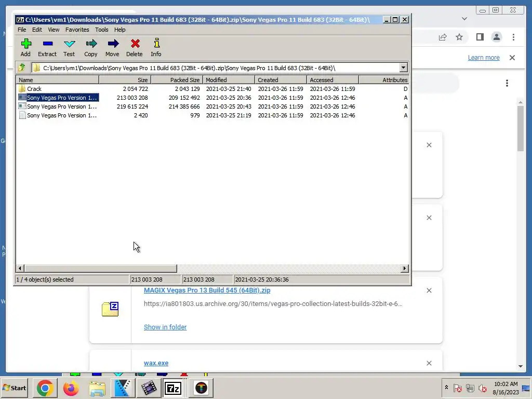Click Chrome share page icon
The width and height of the screenshot is (532, 399).
click(443, 37)
